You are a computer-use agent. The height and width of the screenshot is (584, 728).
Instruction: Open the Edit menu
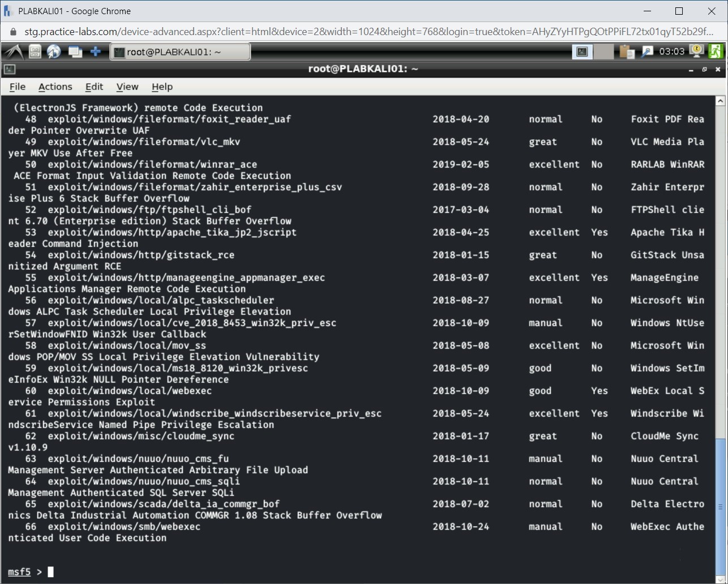point(94,87)
